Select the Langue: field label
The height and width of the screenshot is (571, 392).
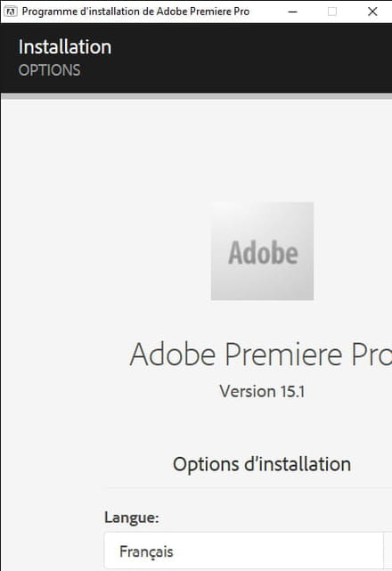tap(132, 518)
